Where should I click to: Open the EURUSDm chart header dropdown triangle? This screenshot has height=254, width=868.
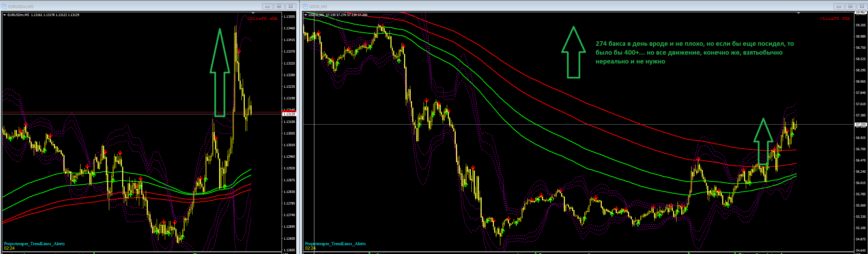[x=5, y=15]
